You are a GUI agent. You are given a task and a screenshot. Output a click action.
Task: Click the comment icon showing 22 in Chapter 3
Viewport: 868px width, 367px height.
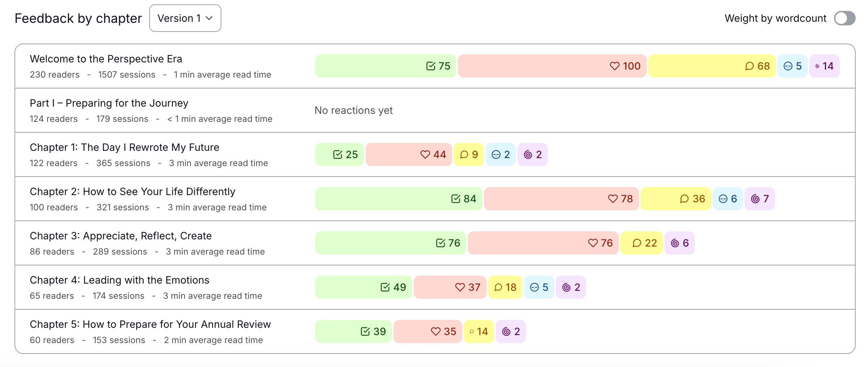point(637,243)
